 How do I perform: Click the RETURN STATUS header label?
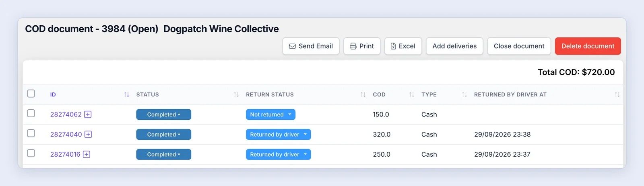pyautogui.click(x=270, y=95)
